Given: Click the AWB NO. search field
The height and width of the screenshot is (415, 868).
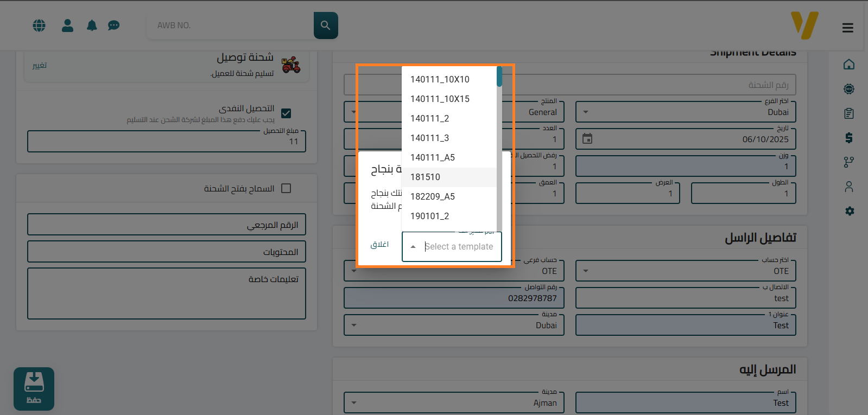Looking at the screenshot, I should click(x=230, y=25).
